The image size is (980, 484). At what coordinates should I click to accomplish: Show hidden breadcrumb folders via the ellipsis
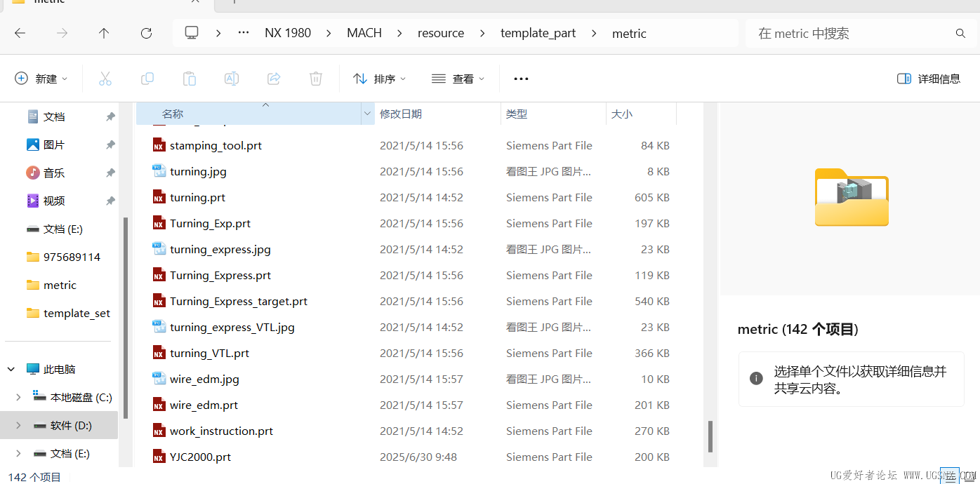click(244, 33)
